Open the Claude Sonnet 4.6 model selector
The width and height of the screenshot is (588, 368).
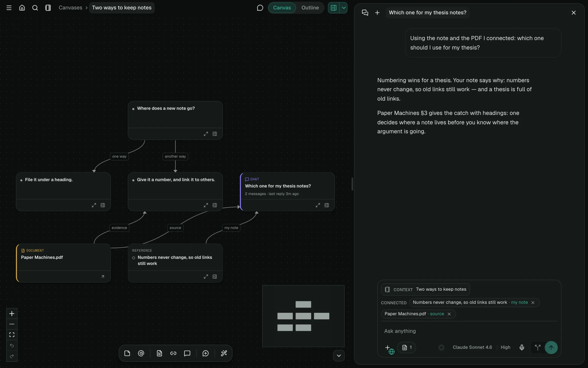(472, 347)
